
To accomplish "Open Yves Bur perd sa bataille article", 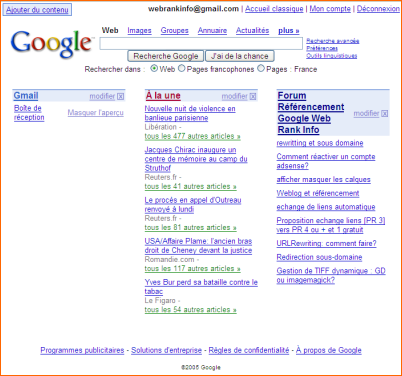I will (201, 286).
